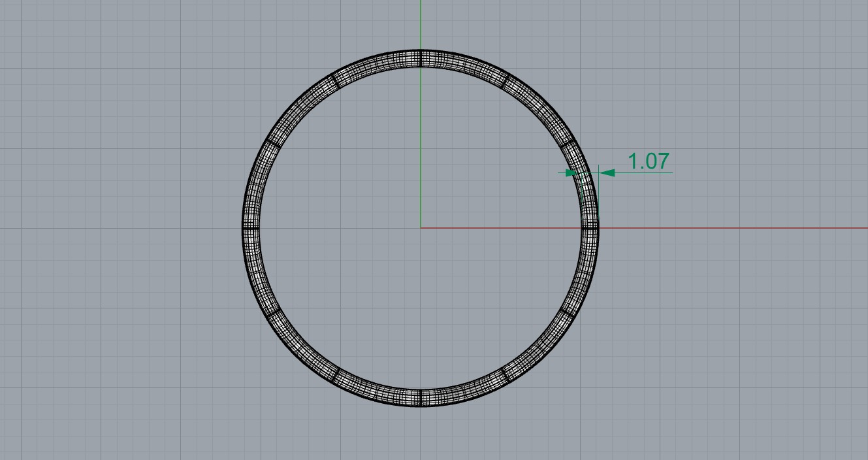This screenshot has width=868, height=460.
Task: Select the left dimension arrowhead on the ring
Action: 573,173
